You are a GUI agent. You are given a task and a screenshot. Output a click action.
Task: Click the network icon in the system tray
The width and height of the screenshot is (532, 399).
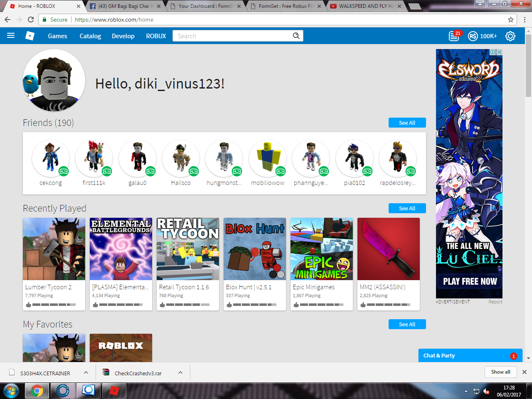click(x=476, y=391)
